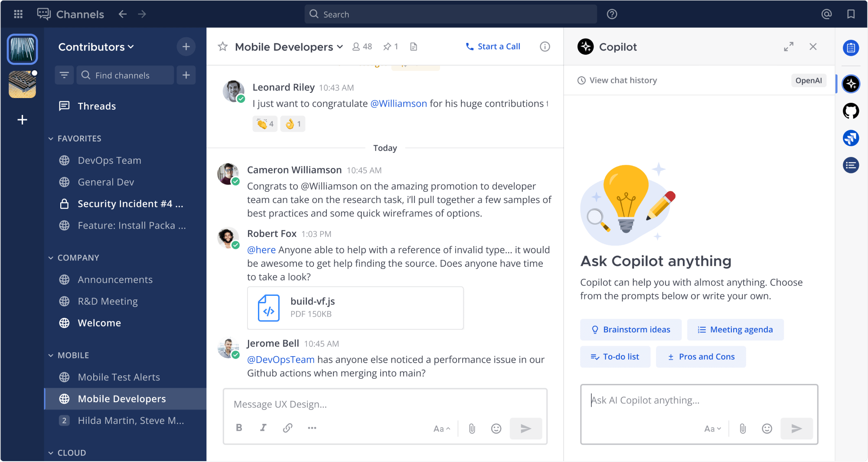Click plus button next to Contributors
Viewport: 868px width, 462px height.
(x=186, y=47)
